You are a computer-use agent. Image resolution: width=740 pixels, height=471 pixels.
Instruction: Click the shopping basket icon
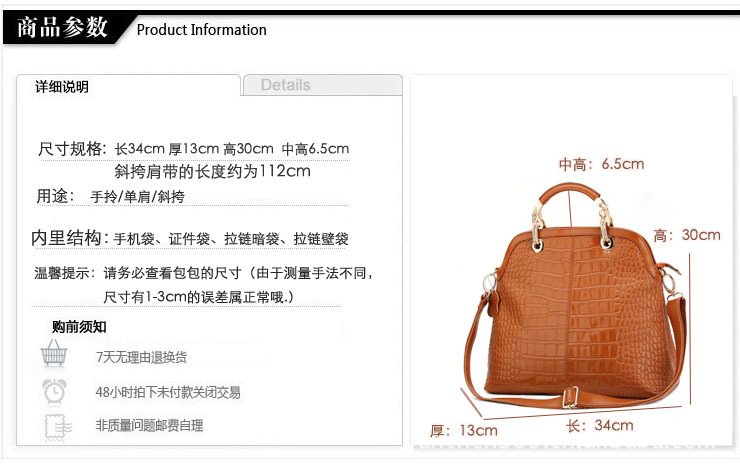[54, 353]
